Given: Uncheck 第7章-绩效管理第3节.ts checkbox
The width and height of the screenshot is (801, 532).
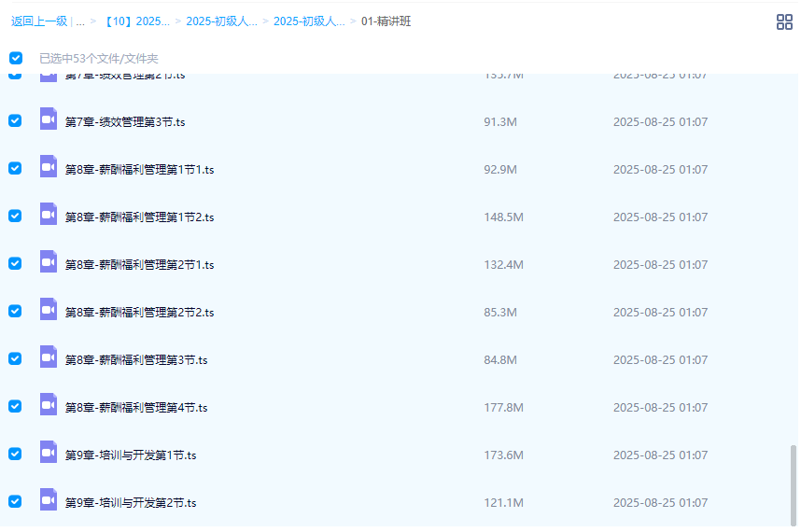Looking at the screenshot, I should click(15, 120).
